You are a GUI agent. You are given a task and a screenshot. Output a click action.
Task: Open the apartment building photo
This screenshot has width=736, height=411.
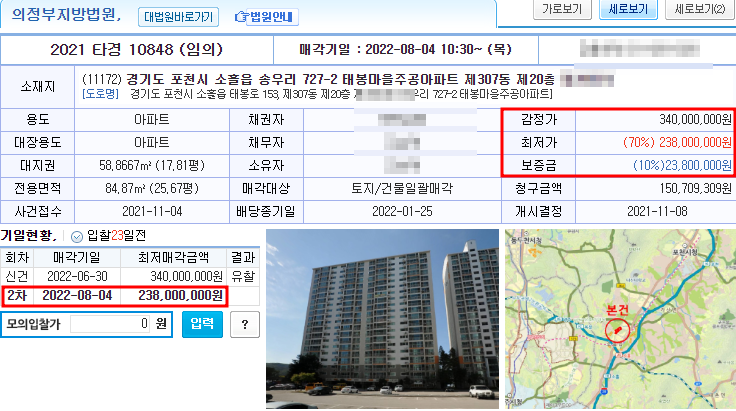coord(383,319)
